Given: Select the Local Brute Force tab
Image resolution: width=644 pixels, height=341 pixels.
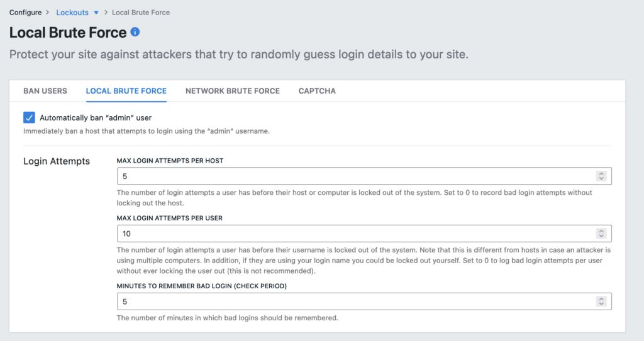Looking at the screenshot, I should point(126,91).
